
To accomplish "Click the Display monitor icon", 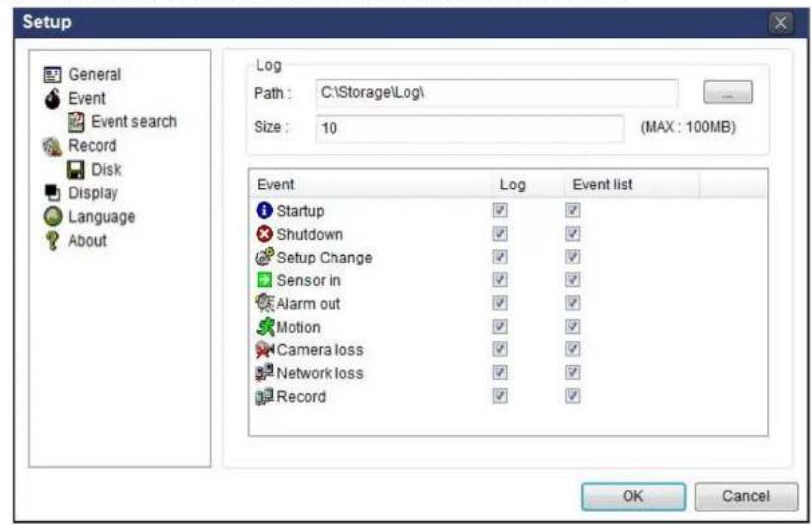I will pos(52,193).
